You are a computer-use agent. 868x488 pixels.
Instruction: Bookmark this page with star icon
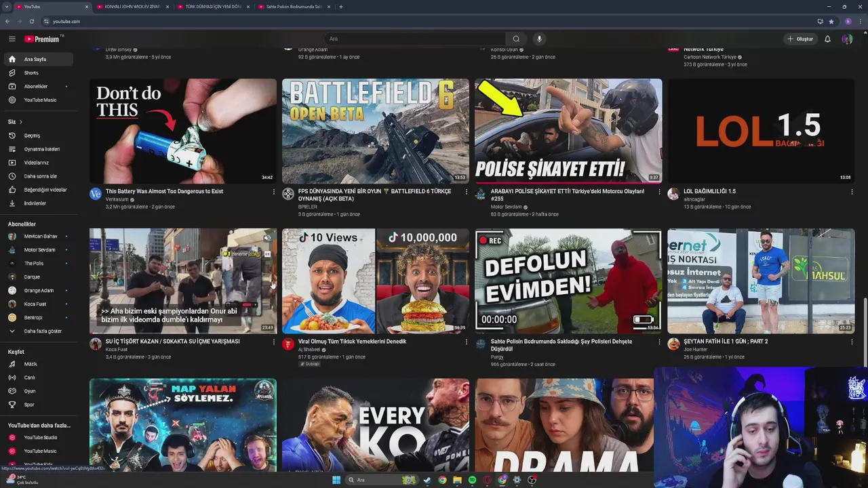[x=831, y=21]
